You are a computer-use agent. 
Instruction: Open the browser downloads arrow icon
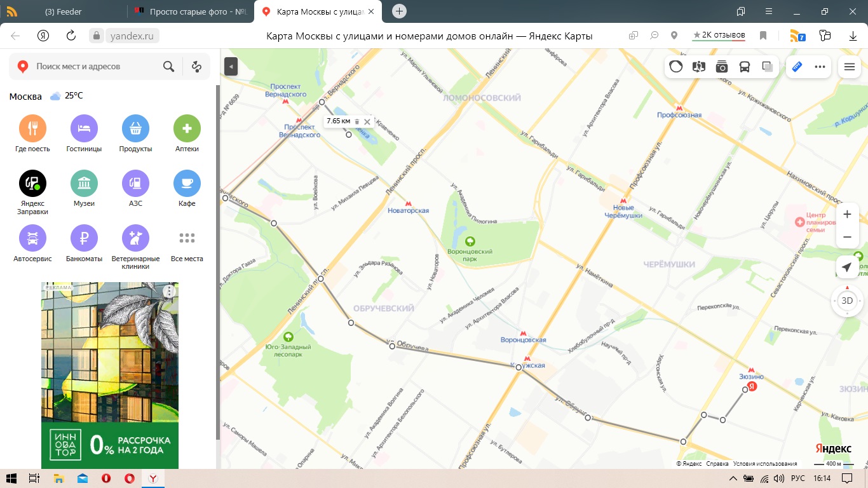[853, 36]
